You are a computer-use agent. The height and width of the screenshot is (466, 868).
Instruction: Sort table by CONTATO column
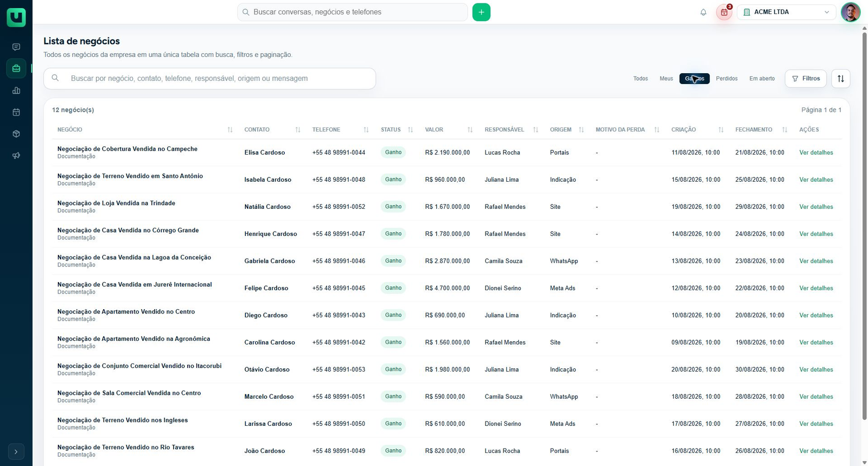(298, 130)
